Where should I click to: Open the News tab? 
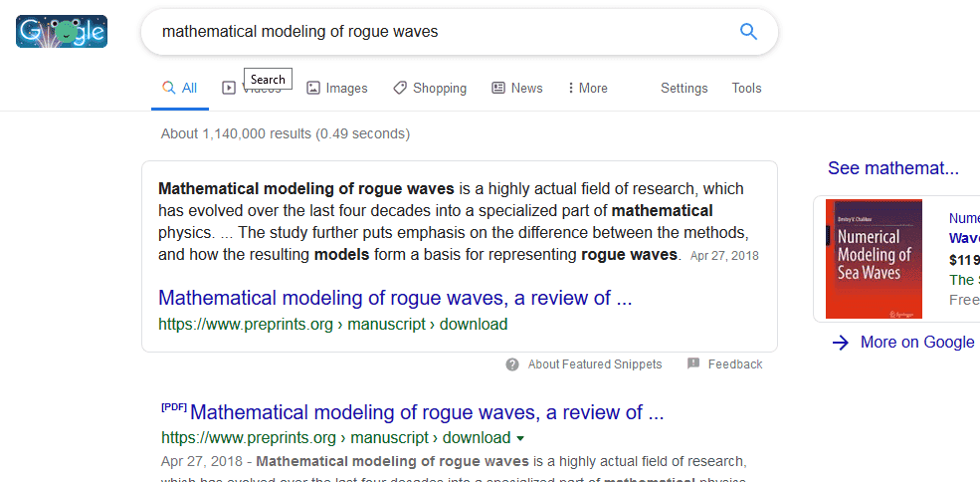point(517,89)
